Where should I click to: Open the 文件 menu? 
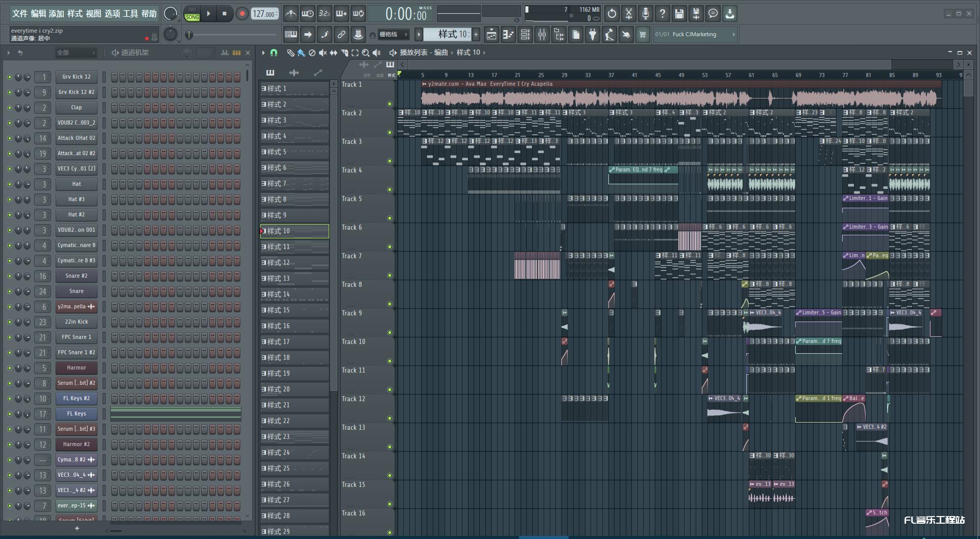tap(19, 14)
